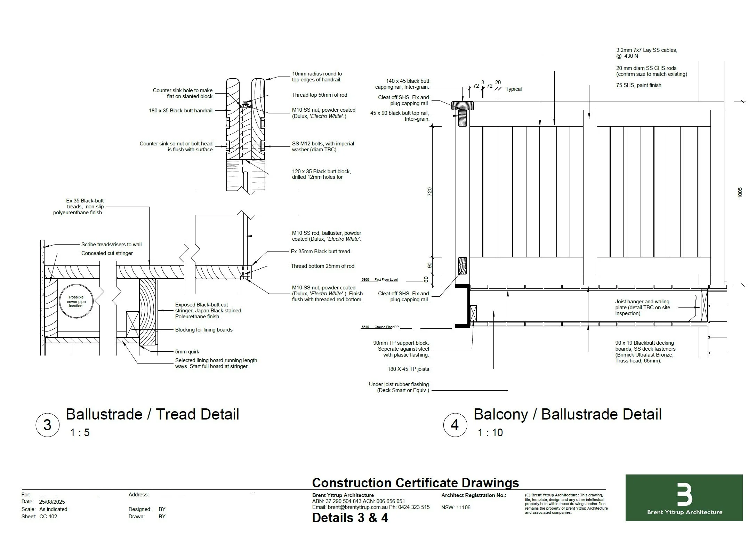
Task: Click the First Floor Level marker label
Action: 386,280
